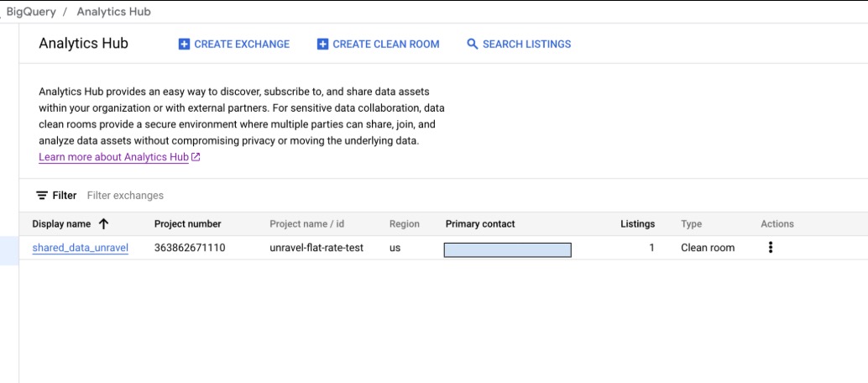This screenshot has height=383, width=868.
Task: Click the plus icon for Create Clean Room
Action: [x=322, y=45]
